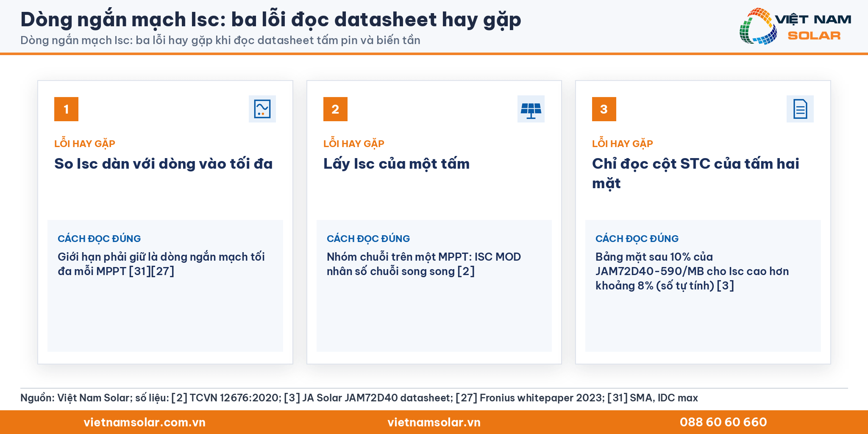
Task: Click text 'Nhóm chuỗi trên một MPPT: ISC MOD'
Action: [424, 257]
